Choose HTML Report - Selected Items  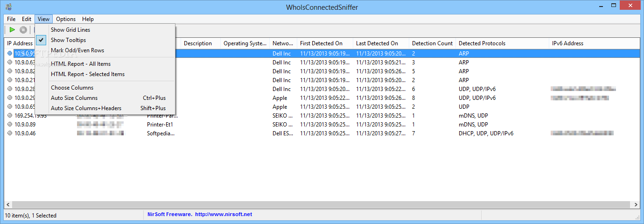pyautogui.click(x=105, y=74)
